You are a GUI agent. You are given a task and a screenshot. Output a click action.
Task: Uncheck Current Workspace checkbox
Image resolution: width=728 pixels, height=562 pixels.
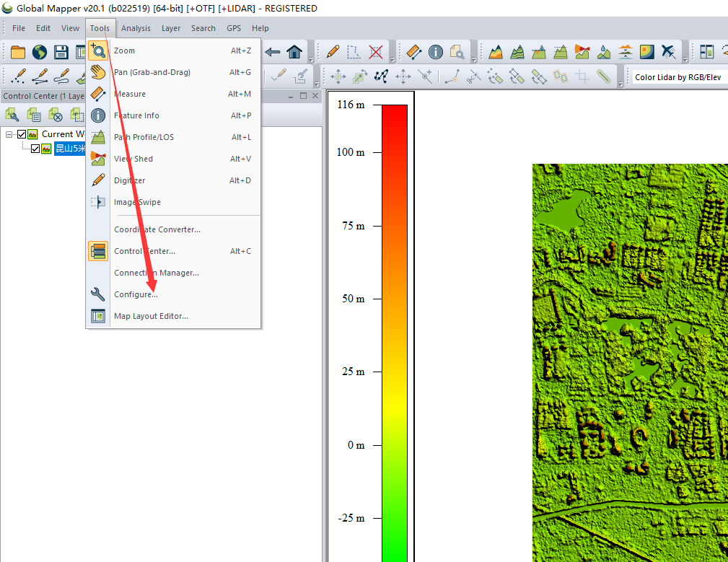click(x=22, y=135)
